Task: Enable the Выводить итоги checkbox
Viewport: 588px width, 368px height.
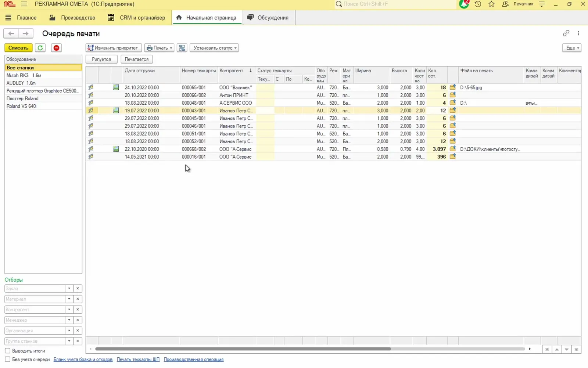Action: (7, 351)
